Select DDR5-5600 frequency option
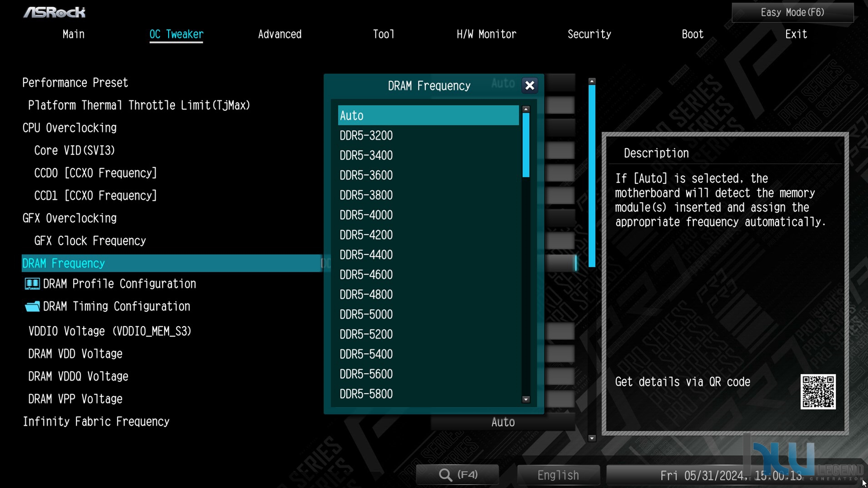This screenshot has width=868, height=488. [428, 374]
